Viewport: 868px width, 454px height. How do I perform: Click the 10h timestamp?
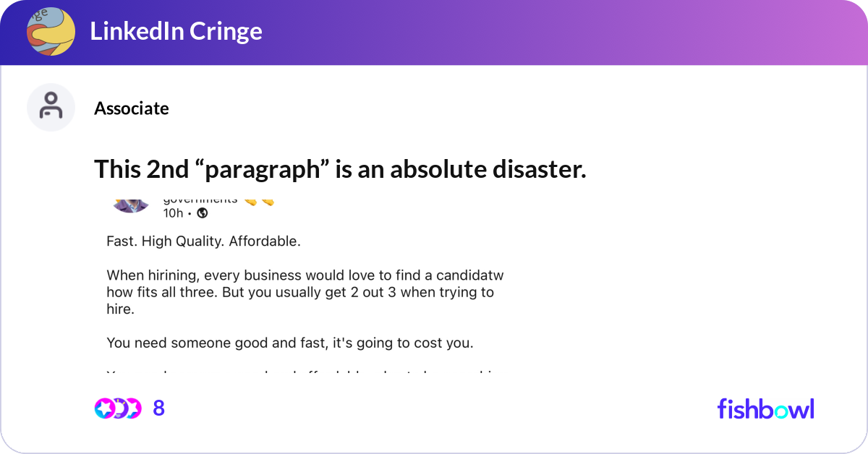[x=173, y=213]
